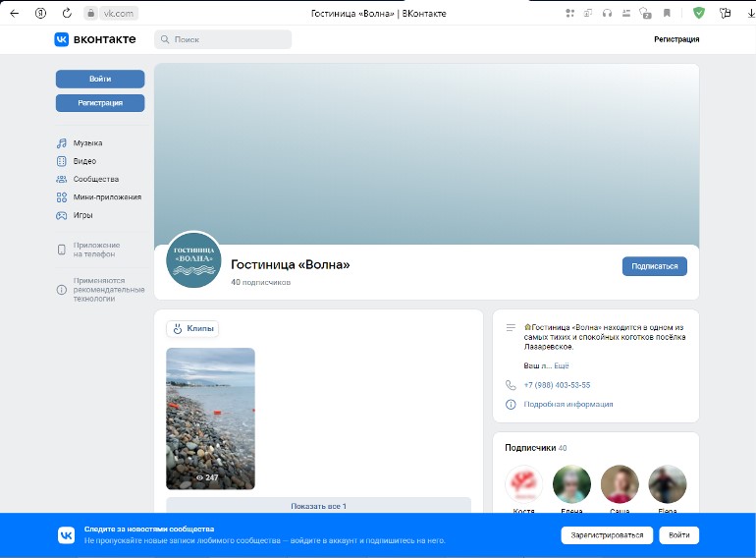Click the grid icon beside Мини-приложения
This screenshot has width=756, height=558.
(62, 197)
